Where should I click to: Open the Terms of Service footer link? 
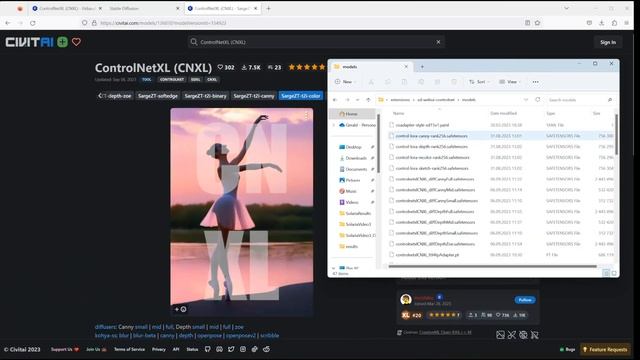coord(129,349)
